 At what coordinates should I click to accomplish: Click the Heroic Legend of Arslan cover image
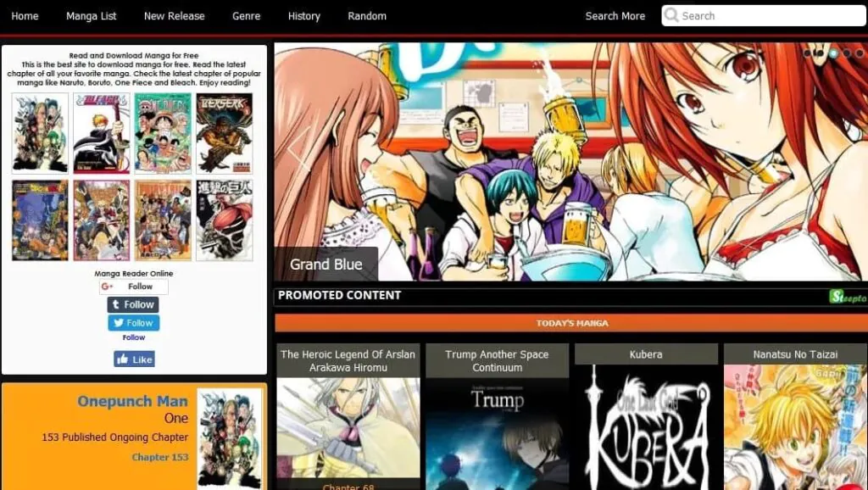(x=348, y=427)
